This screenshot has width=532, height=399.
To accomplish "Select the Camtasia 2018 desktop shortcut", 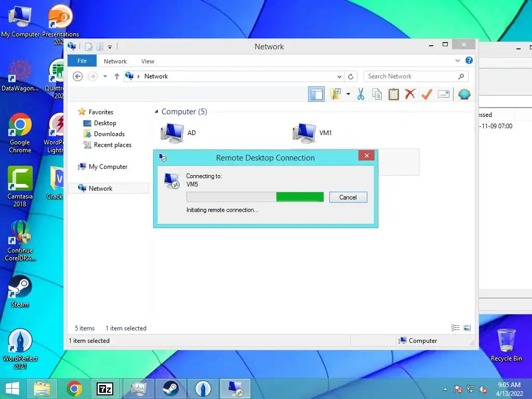I will 20,187.
